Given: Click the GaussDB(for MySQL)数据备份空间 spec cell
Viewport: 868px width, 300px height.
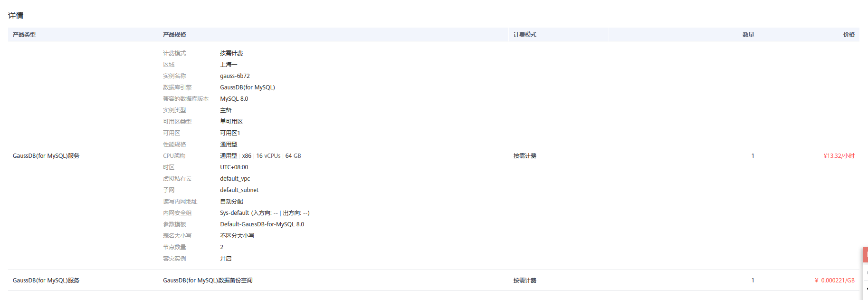Looking at the screenshot, I should tap(208, 281).
